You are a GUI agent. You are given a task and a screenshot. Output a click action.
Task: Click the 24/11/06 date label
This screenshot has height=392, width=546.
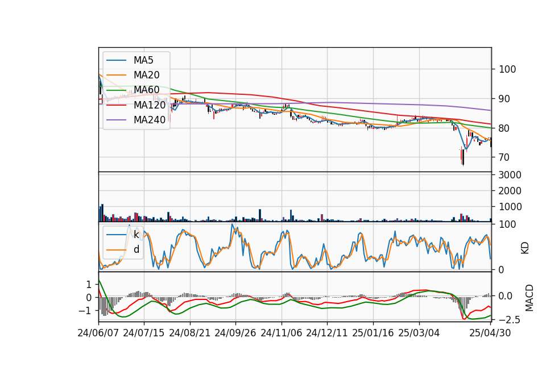coord(282,333)
